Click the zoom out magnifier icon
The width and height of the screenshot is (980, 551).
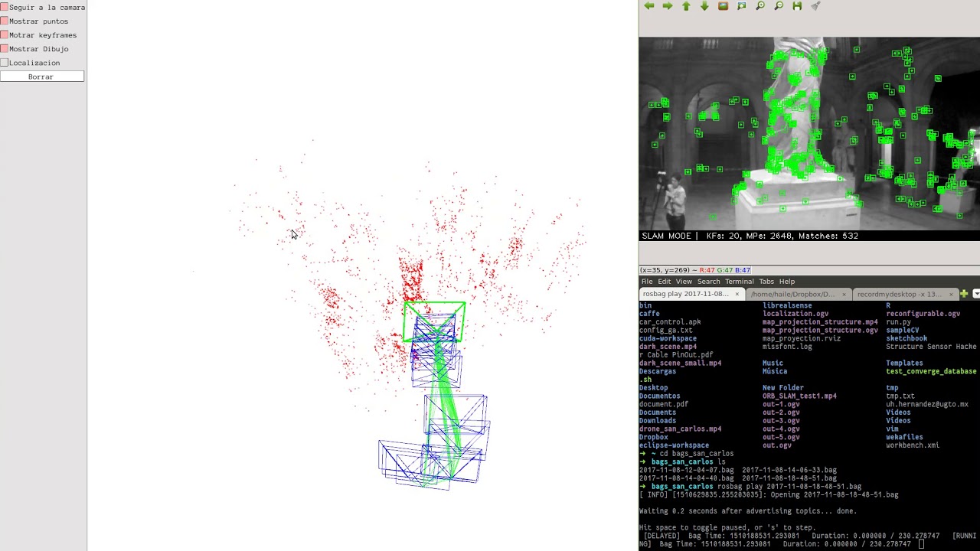point(779,6)
